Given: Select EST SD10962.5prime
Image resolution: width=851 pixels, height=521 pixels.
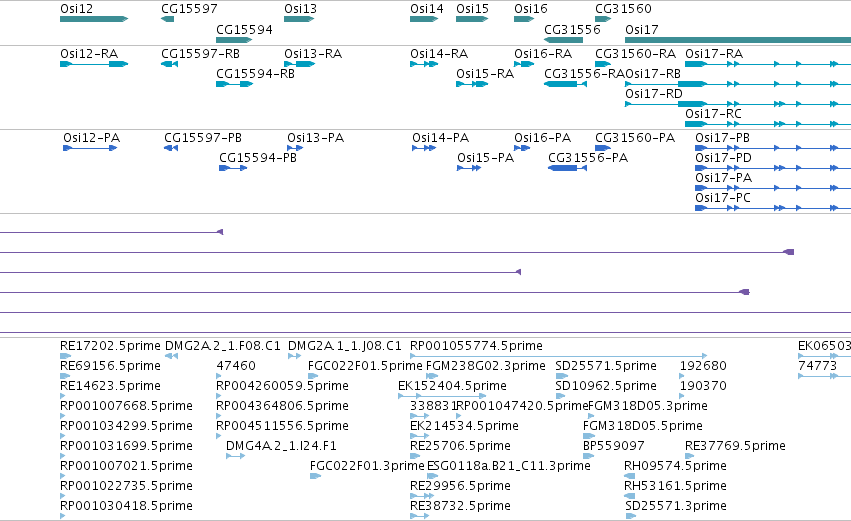Looking at the screenshot, I should (606, 386).
